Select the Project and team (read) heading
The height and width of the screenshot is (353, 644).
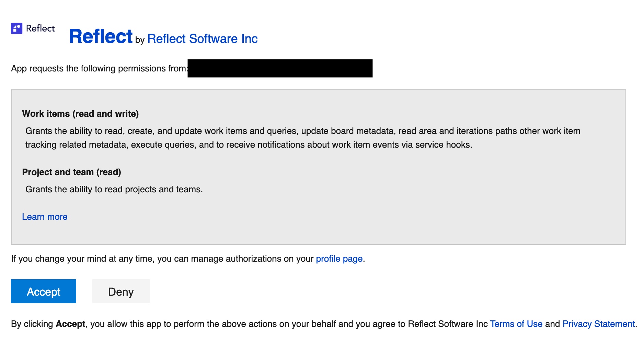(72, 172)
